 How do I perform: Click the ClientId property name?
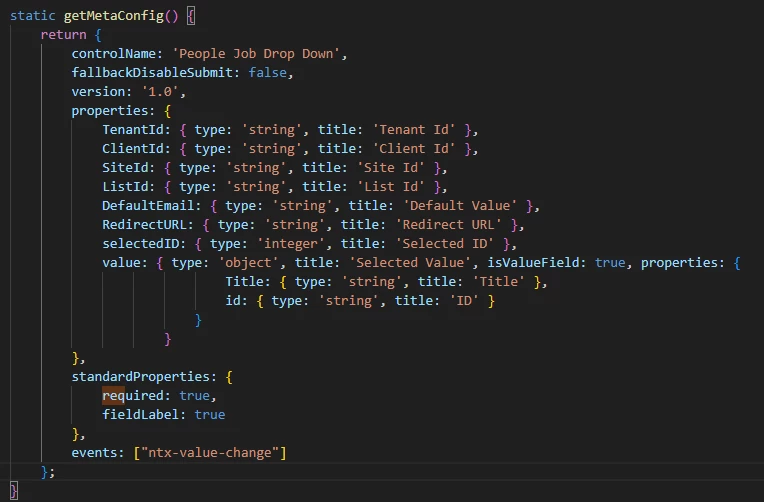click(133, 149)
